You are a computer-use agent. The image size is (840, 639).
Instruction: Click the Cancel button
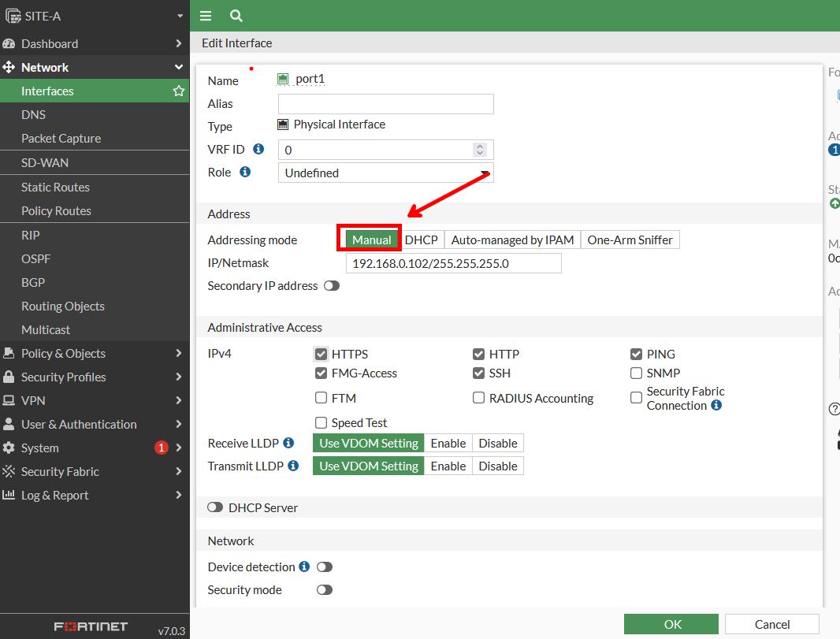pos(771,624)
